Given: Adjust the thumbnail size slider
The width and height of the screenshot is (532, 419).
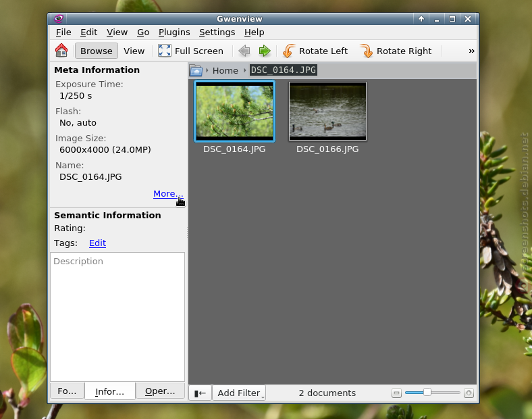Looking at the screenshot, I should [x=433, y=393].
